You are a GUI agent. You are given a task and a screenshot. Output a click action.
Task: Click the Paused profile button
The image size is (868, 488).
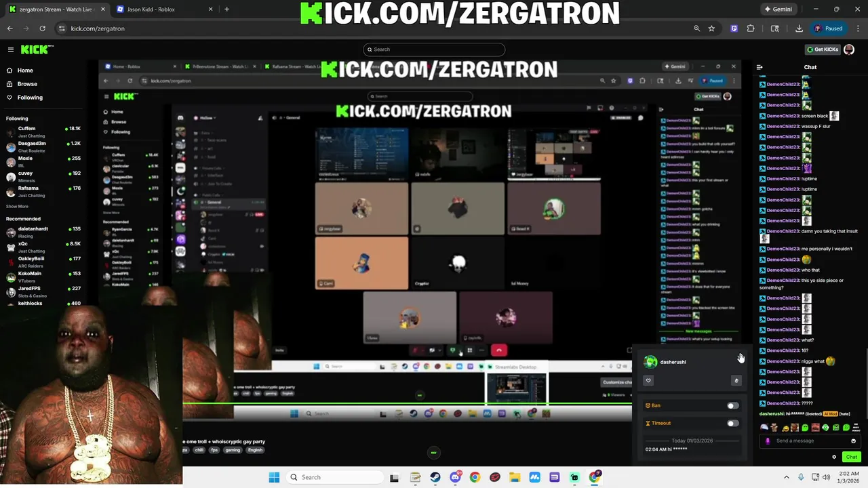point(829,28)
